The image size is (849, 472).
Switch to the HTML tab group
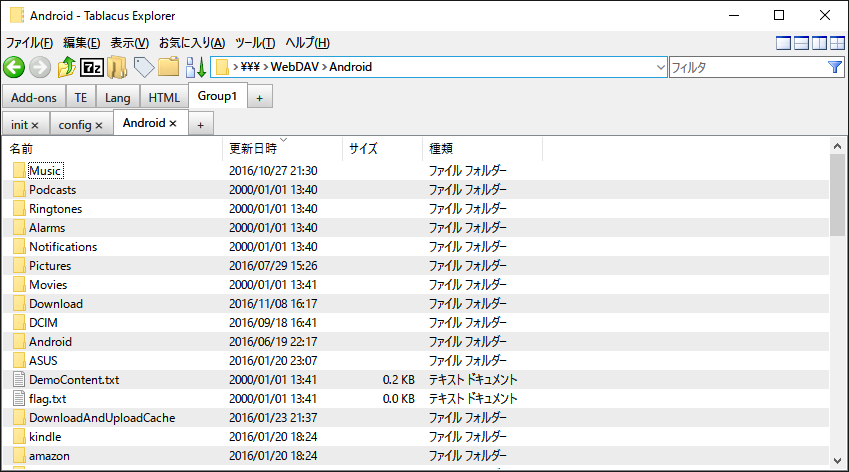click(164, 97)
